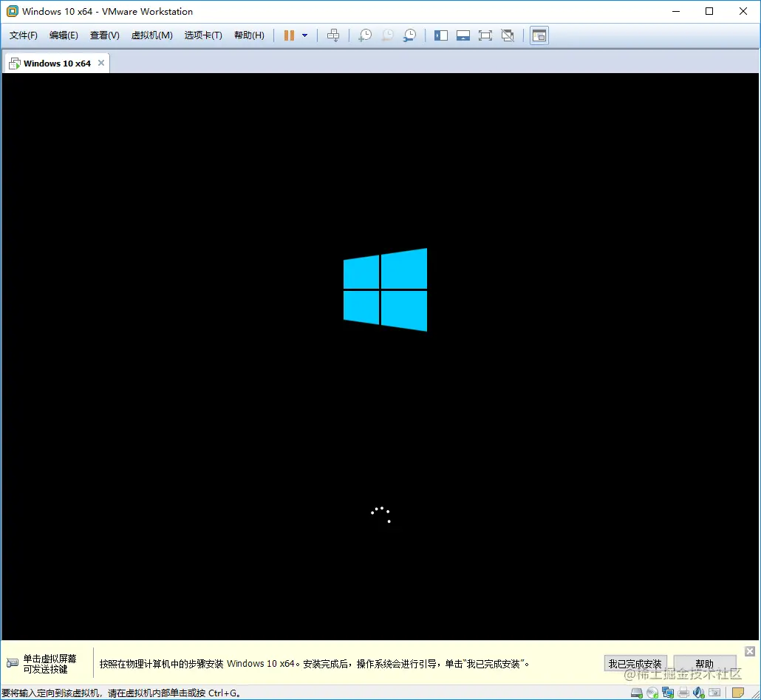Image resolution: width=761 pixels, height=700 pixels.
Task: Click the 帮助 button in the install bar
Action: point(705,664)
